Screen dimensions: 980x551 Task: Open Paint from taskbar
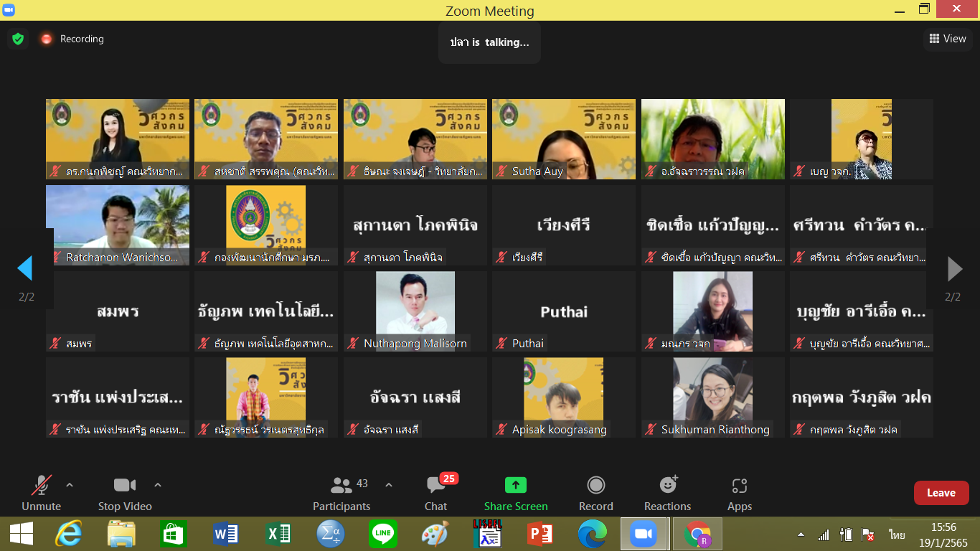coord(435,534)
